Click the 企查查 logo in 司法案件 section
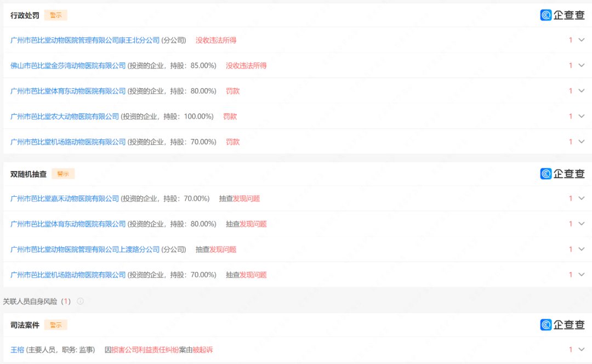 (x=562, y=325)
